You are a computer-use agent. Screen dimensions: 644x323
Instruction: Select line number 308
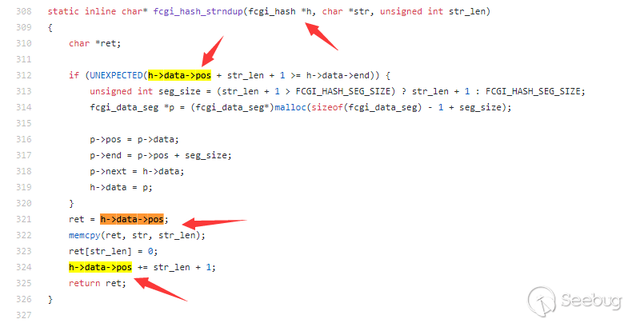click(24, 11)
